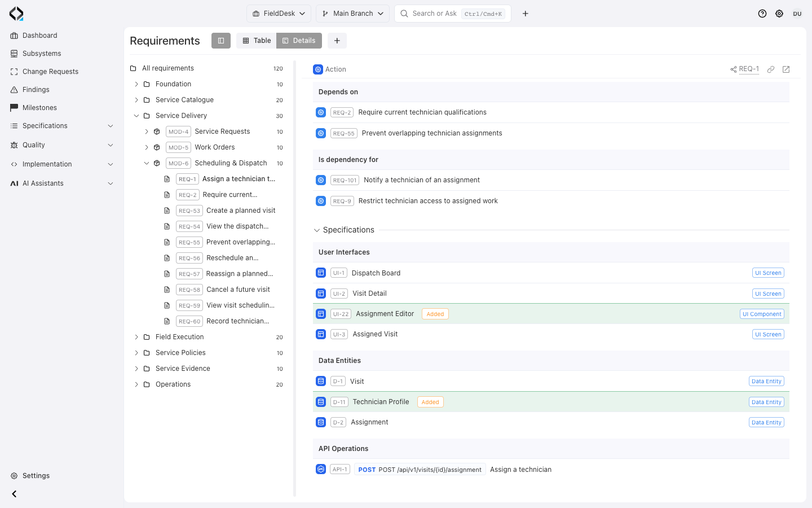812x508 pixels.
Task: Click Data Entity tag on Assignment row
Action: click(x=766, y=422)
